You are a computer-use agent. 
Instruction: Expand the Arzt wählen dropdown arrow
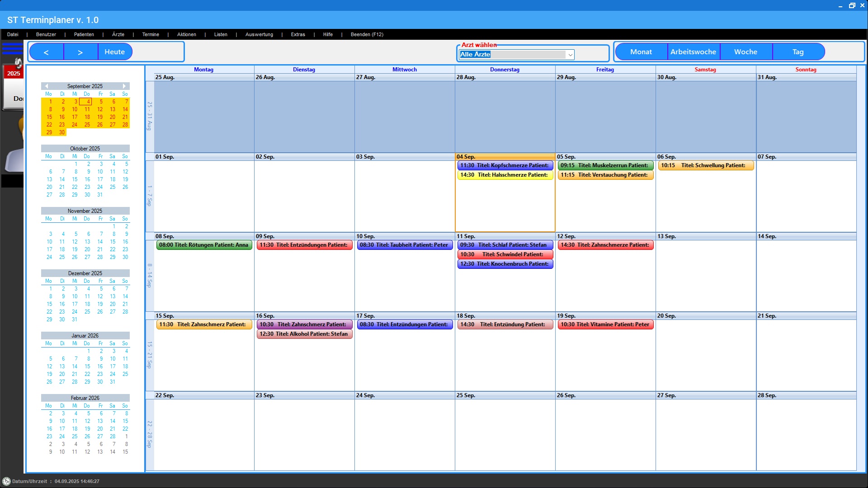pos(571,55)
